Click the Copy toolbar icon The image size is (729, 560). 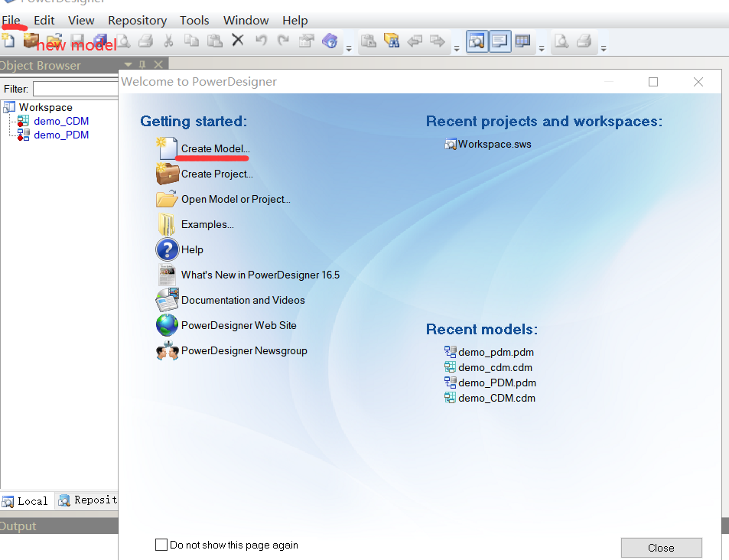coord(191,41)
